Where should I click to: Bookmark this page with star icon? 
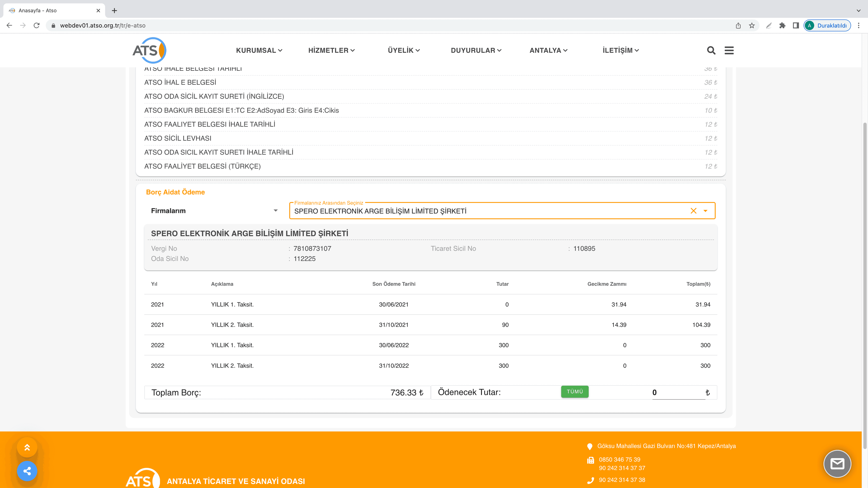coord(752,25)
